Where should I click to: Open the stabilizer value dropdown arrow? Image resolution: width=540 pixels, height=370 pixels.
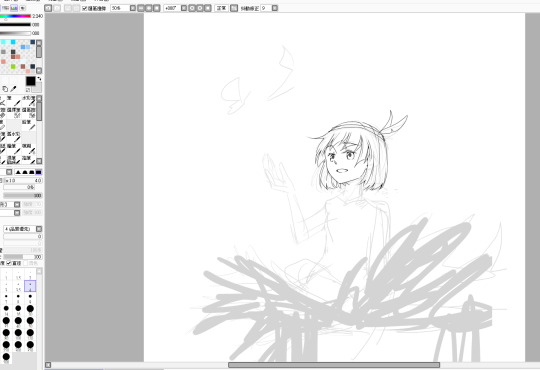pyautogui.click(x=275, y=8)
